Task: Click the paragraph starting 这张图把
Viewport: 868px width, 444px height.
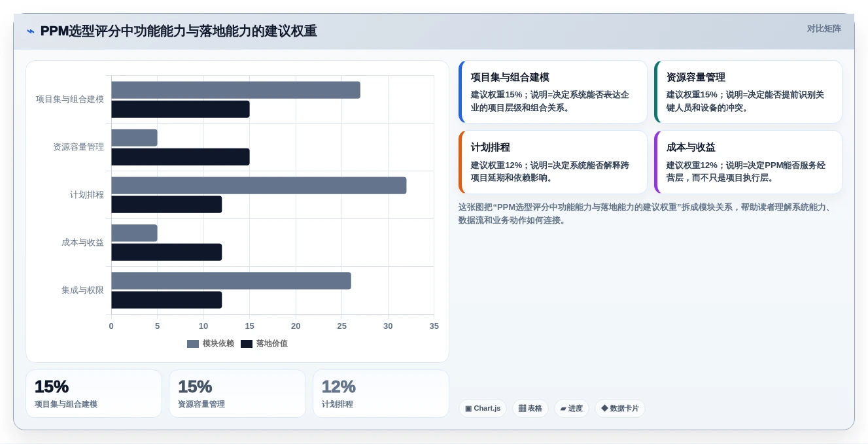Action: 648,214
